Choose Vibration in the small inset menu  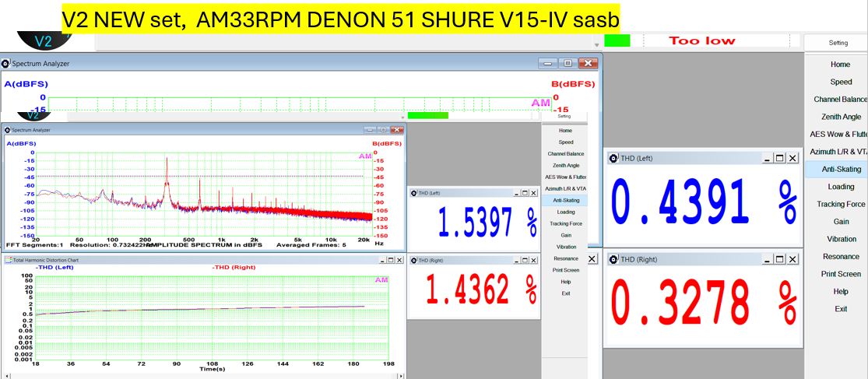pyautogui.click(x=565, y=247)
